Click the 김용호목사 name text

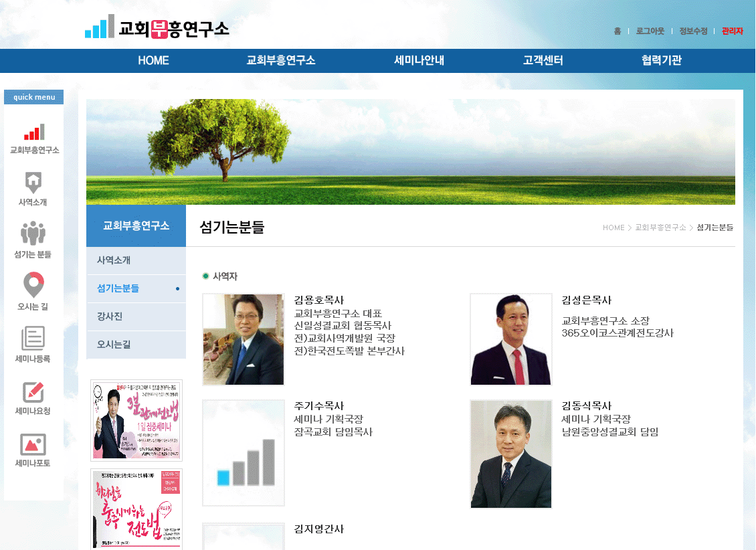click(x=318, y=300)
